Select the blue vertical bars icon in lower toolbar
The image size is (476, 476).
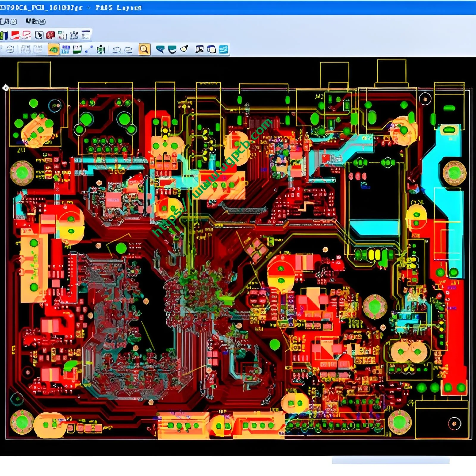(x=65, y=49)
